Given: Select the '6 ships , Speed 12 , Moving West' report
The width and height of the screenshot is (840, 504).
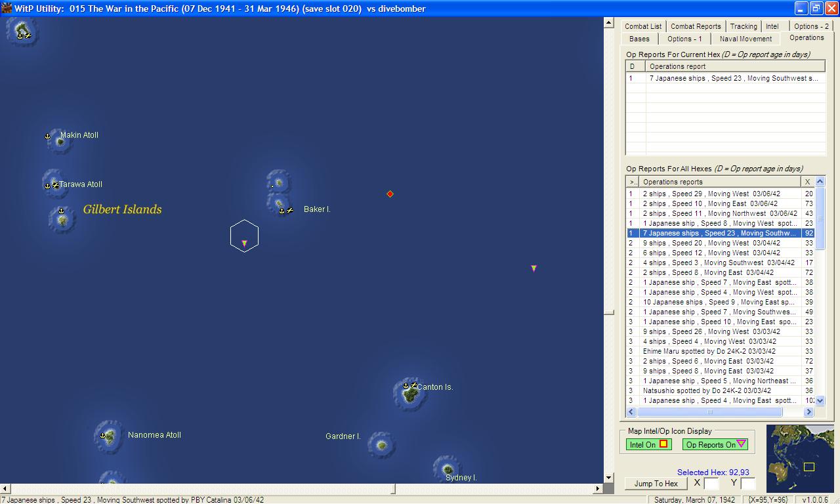Looking at the screenshot, I should pyautogui.click(x=720, y=253).
